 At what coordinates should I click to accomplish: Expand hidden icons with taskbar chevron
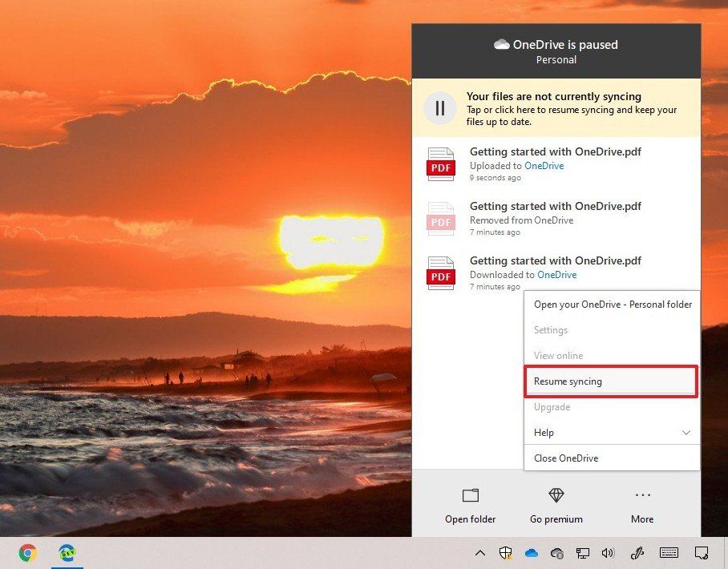pos(479,552)
